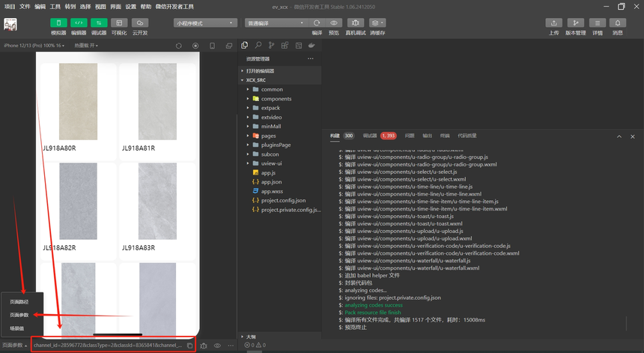Open the visual design panel
Image resolution: width=644 pixels, height=353 pixels.
coord(119,23)
